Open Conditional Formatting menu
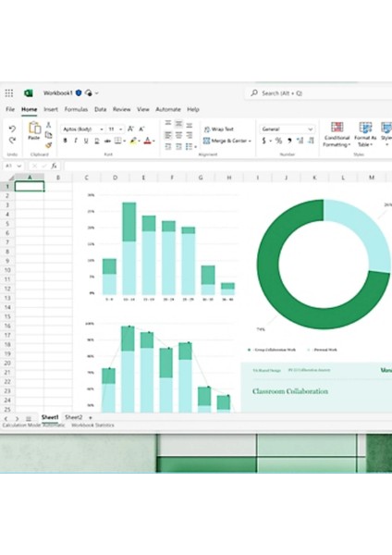392x555 pixels. [337, 134]
